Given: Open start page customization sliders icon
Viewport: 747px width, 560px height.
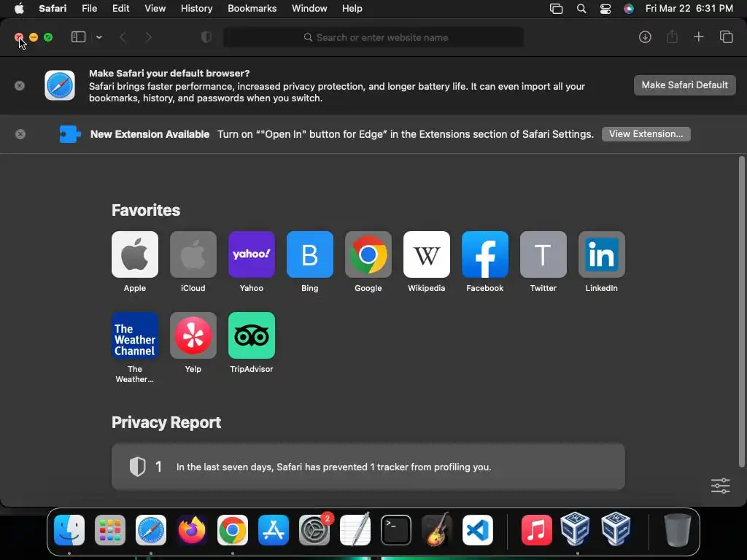Looking at the screenshot, I should click(720, 486).
